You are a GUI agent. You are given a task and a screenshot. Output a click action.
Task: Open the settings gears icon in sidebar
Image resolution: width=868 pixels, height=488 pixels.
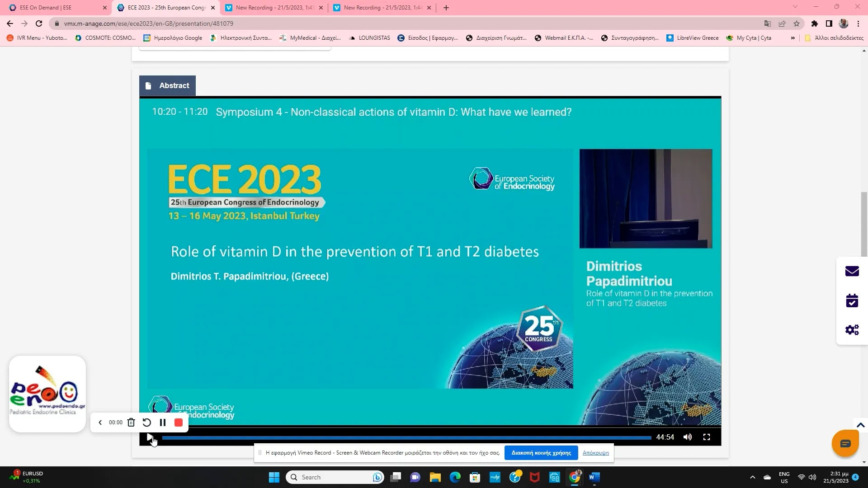point(852,330)
